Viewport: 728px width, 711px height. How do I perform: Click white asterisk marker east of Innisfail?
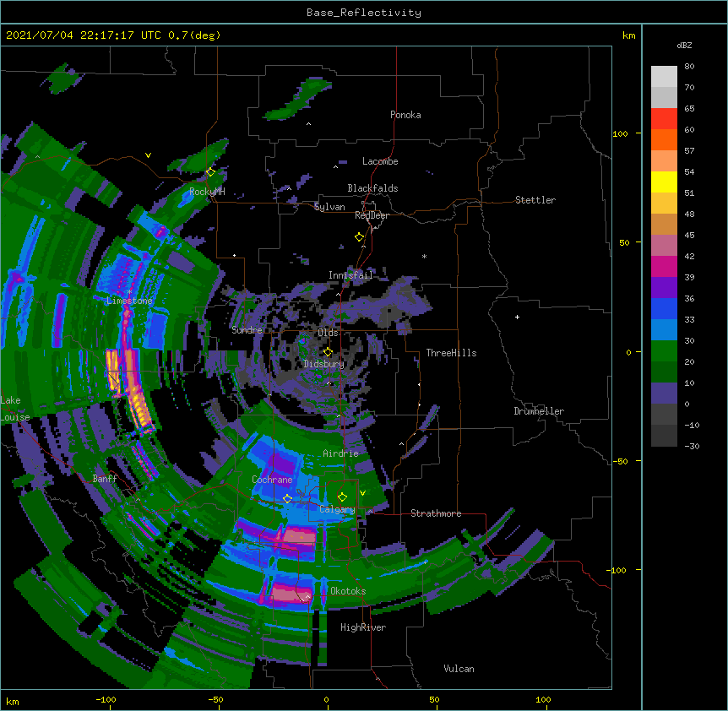pos(424,256)
